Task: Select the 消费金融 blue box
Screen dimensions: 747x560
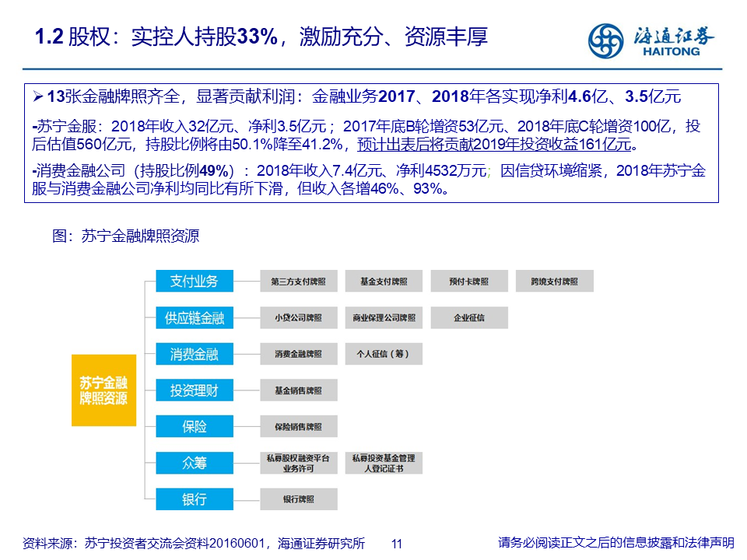Action: click(x=195, y=354)
